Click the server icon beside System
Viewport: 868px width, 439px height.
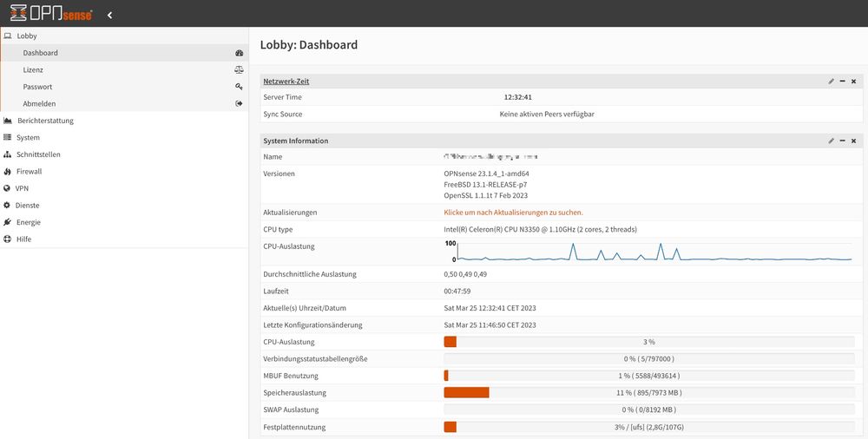tap(7, 137)
